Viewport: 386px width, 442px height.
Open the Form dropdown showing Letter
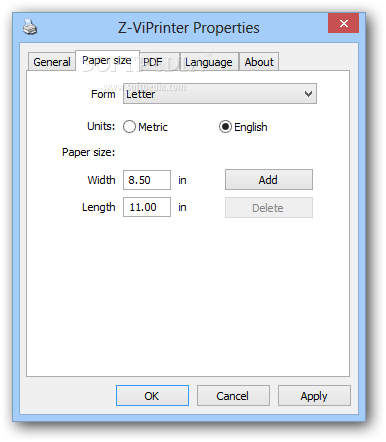coord(220,94)
